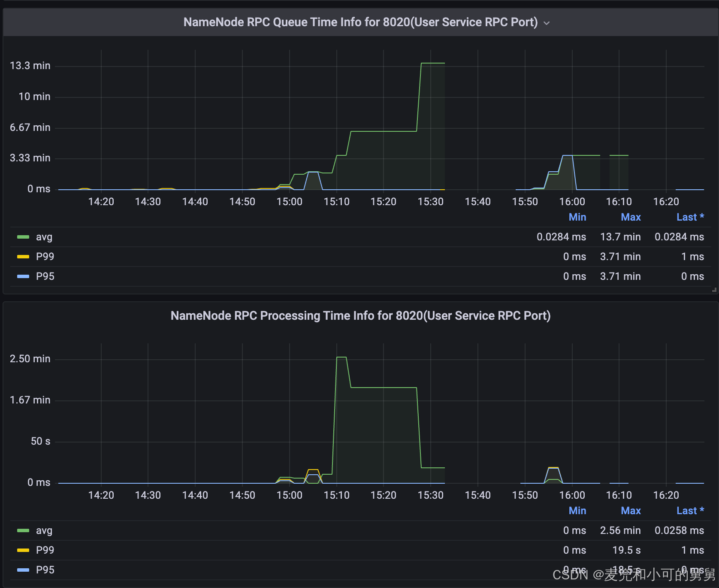Screen dimensions: 719x588
Task: Click the NameNode RPC Processing Time panel title
Action: point(360,316)
